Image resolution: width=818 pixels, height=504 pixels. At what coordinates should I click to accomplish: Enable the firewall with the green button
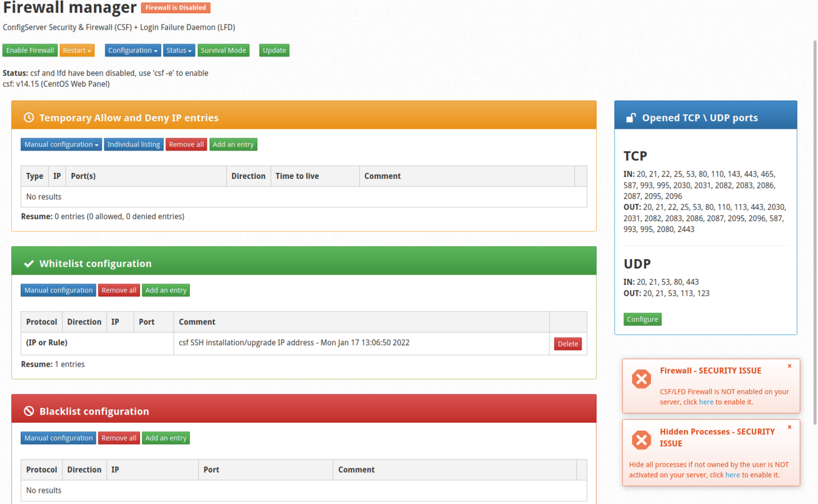point(30,51)
